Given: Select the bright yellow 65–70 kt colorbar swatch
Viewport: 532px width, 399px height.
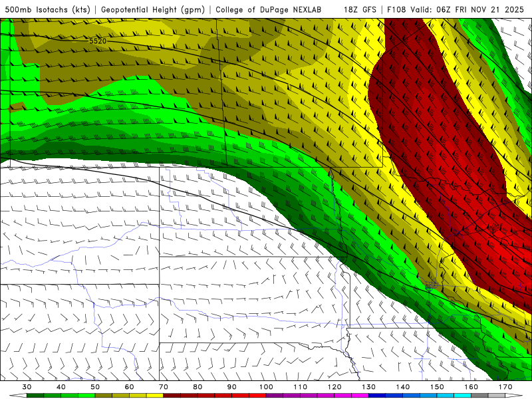Looking at the screenshot, I should [155, 395].
